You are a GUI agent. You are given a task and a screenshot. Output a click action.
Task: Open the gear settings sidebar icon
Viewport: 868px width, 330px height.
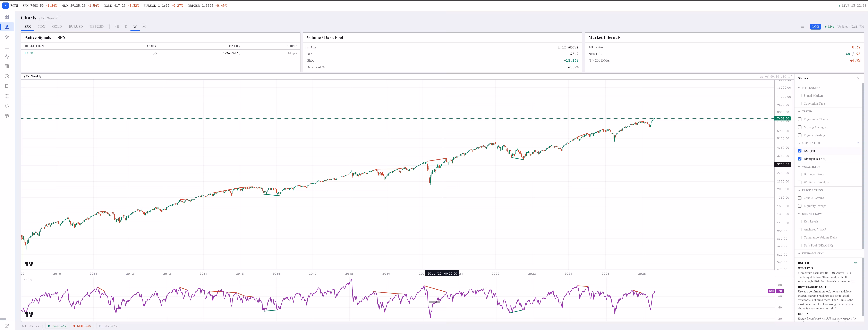7,116
